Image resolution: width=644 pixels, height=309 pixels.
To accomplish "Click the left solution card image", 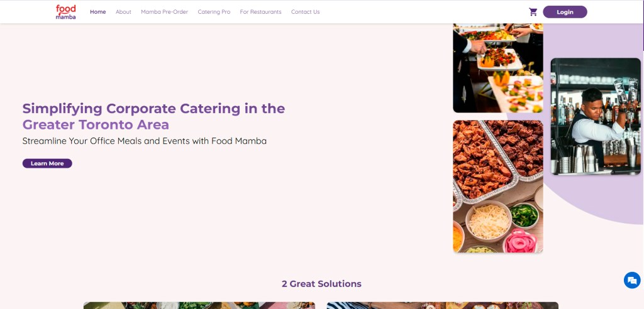I will click(x=199, y=305).
